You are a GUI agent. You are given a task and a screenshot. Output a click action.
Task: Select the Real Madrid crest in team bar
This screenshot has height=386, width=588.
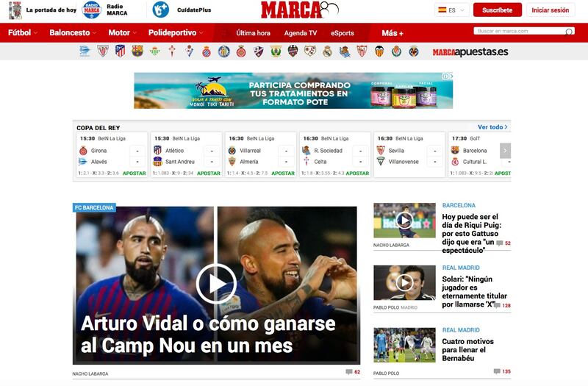[327, 51]
